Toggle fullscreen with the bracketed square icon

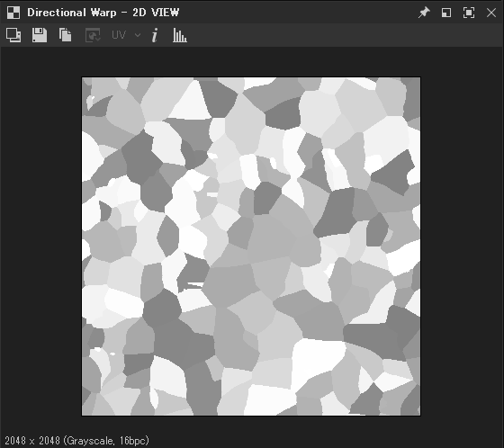[469, 13]
